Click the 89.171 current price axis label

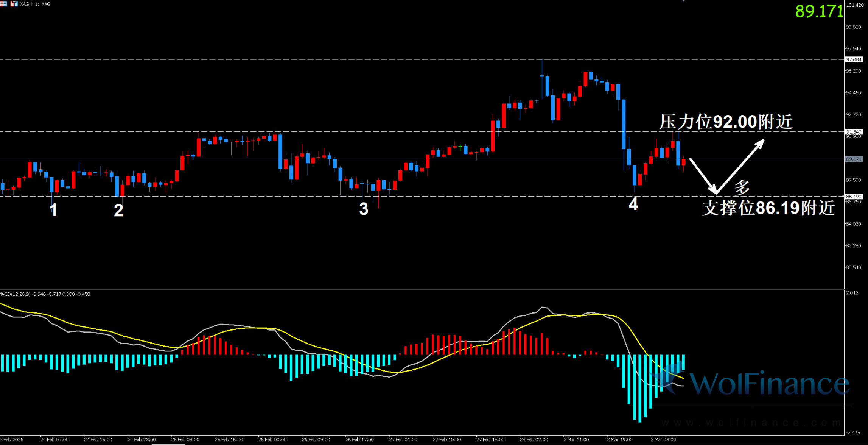click(x=854, y=159)
